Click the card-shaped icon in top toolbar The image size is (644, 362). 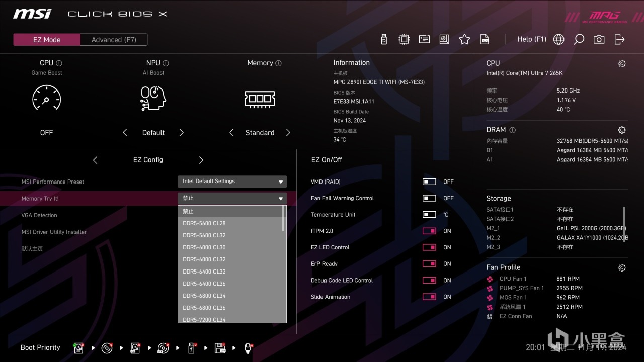pos(424,39)
